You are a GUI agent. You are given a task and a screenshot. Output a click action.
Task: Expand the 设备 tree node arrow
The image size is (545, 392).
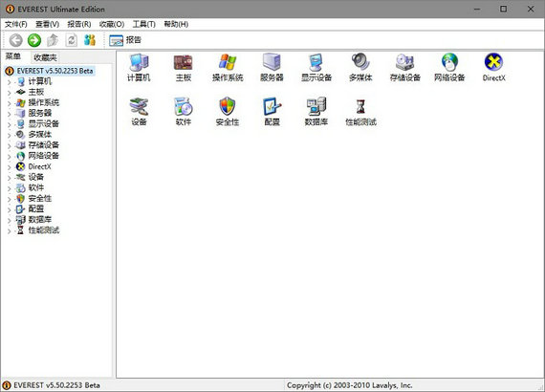(10, 178)
